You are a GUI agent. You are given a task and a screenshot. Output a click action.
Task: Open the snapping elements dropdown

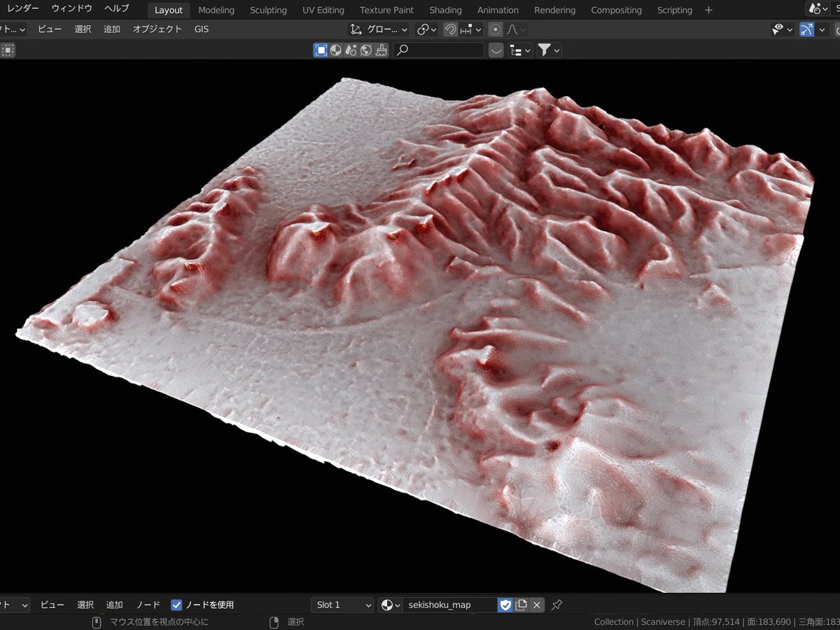click(471, 29)
